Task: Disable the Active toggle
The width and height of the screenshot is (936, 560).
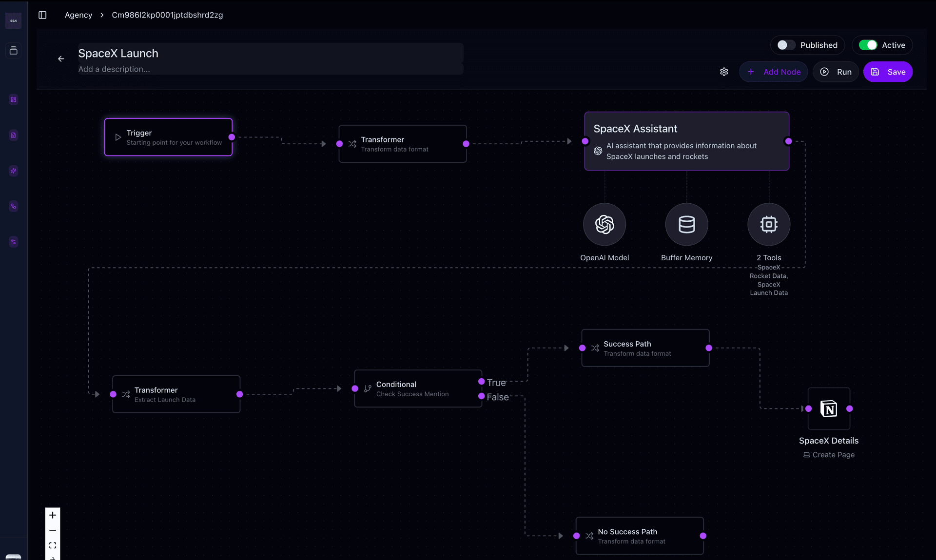Action: [x=868, y=45]
